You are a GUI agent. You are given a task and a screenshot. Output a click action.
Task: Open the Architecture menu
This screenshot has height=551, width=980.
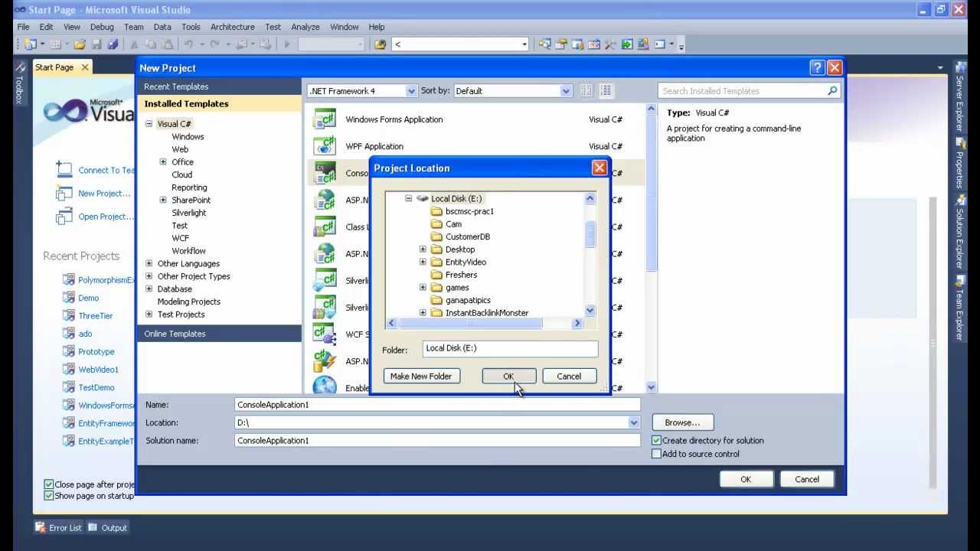(232, 27)
